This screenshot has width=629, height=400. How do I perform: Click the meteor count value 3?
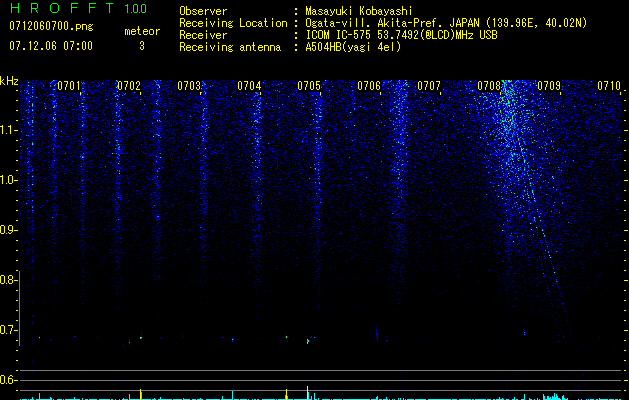point(142,46)
